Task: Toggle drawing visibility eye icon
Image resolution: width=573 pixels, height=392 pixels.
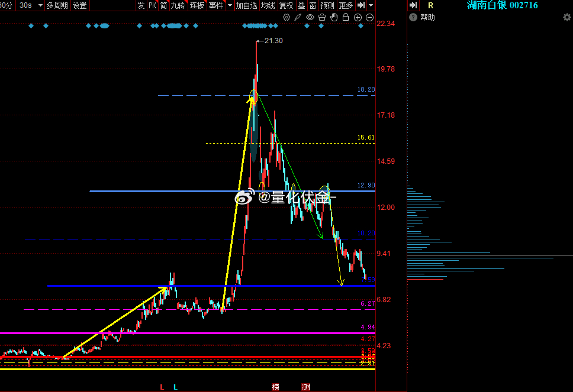Action: click(x=310, y=17)
